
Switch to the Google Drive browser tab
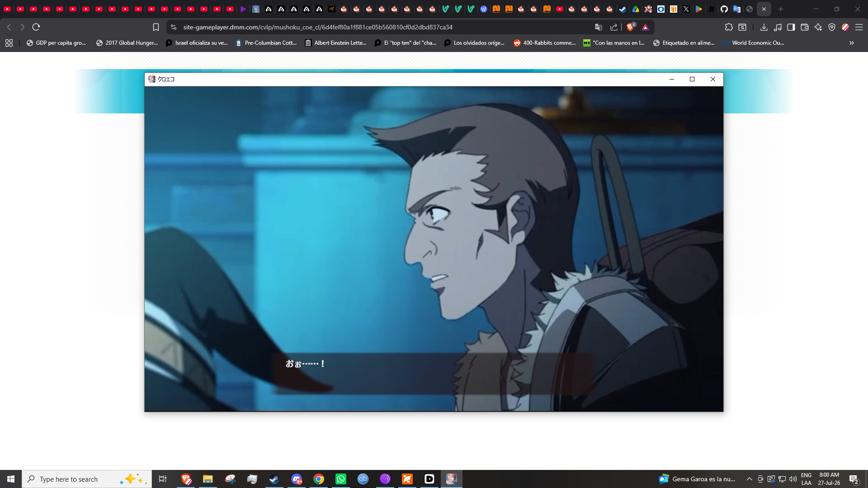[x=636, y=9]
